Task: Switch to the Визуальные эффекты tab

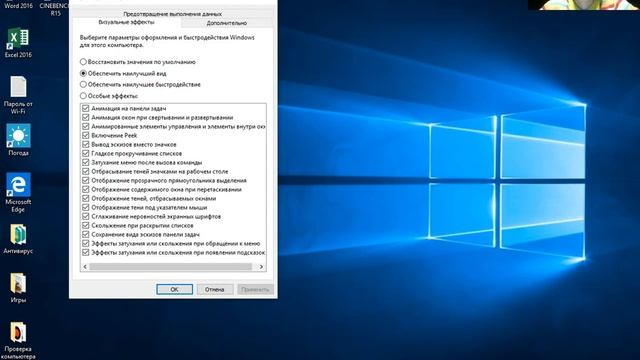Action: [127, 22]
